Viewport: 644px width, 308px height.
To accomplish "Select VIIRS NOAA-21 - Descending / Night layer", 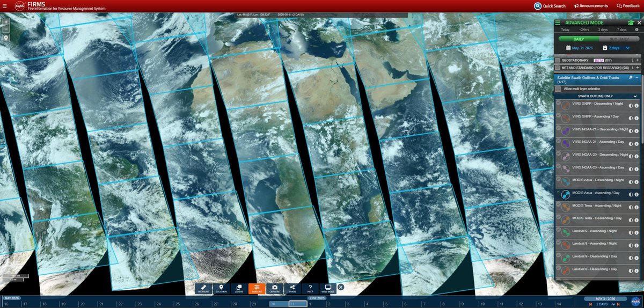I will coord(597,130).
